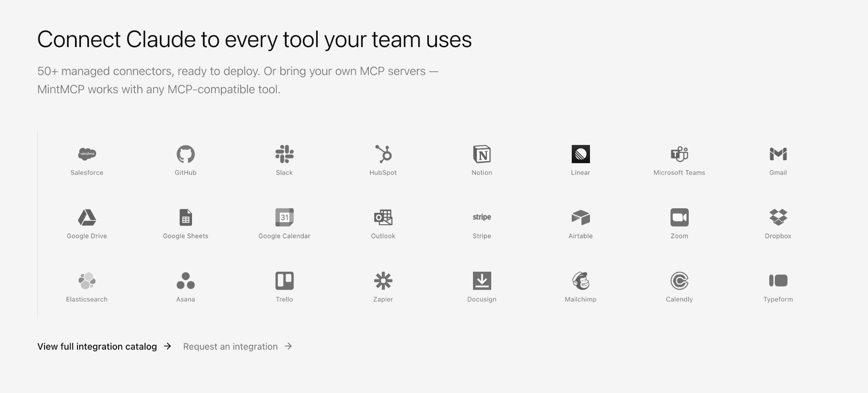Open the Zapier asterisk icon
Screen dimensions: 868x393
[x=383, y=281]
